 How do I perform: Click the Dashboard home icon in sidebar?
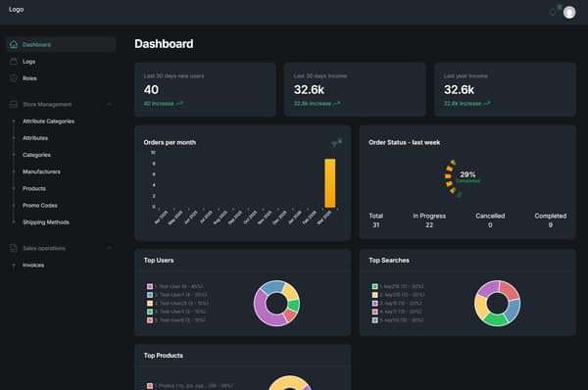pyautogui.click(x=14, y=45)
